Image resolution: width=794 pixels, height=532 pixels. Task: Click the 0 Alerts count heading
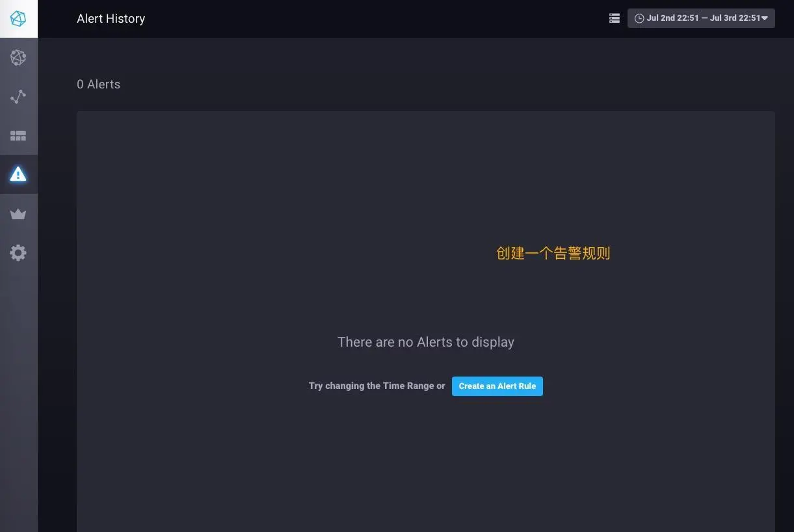tap(98, 84)
